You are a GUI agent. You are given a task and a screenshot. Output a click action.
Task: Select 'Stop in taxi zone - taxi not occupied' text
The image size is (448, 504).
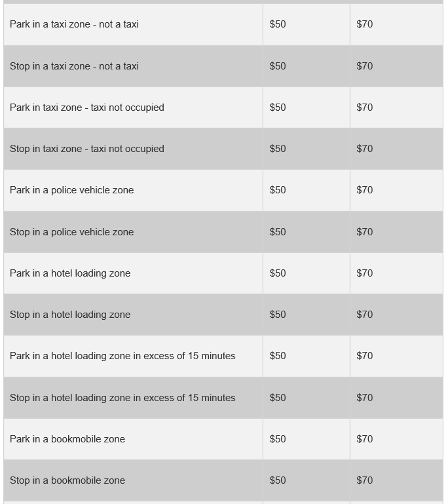86,149
